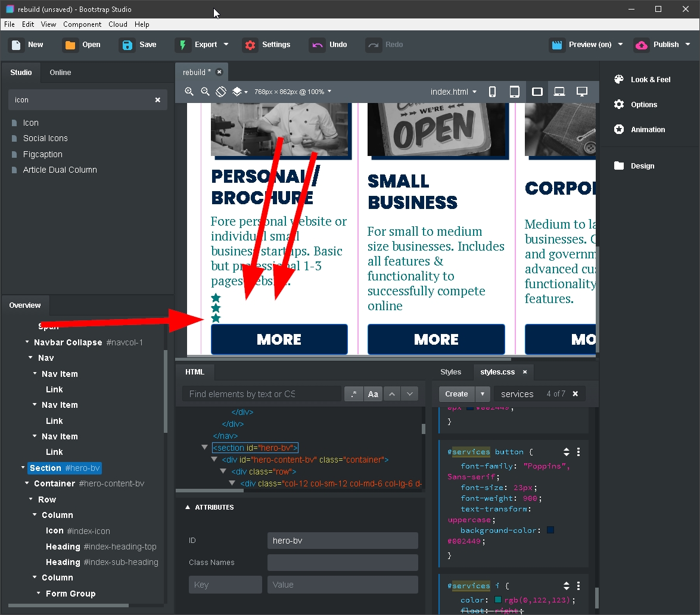Open the Animation panel

coord(639,129)
